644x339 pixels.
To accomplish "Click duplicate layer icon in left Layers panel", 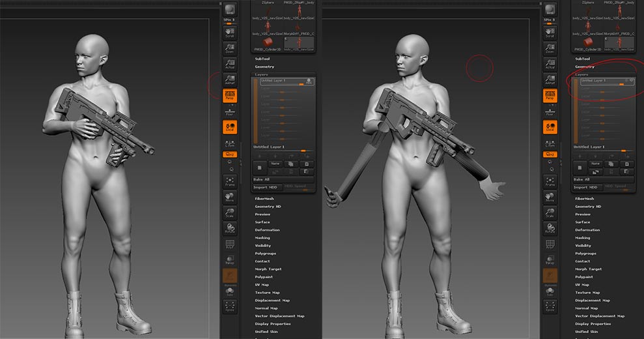I will tap(291, 164).
